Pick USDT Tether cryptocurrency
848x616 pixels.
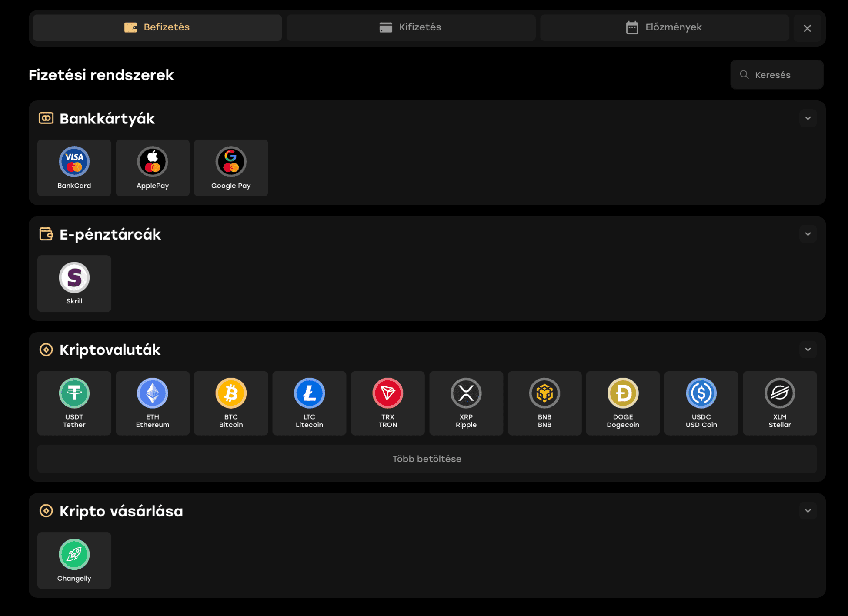tap(74, 403)
